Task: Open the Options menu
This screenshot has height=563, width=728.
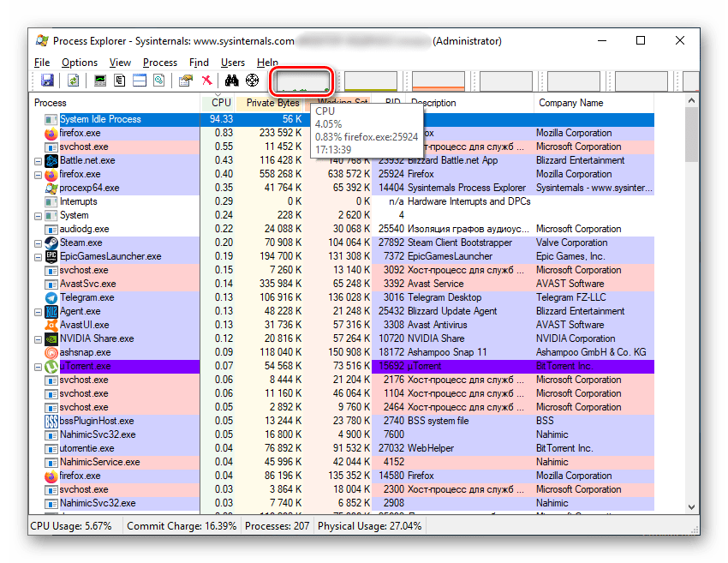Action: coord(80,63)
